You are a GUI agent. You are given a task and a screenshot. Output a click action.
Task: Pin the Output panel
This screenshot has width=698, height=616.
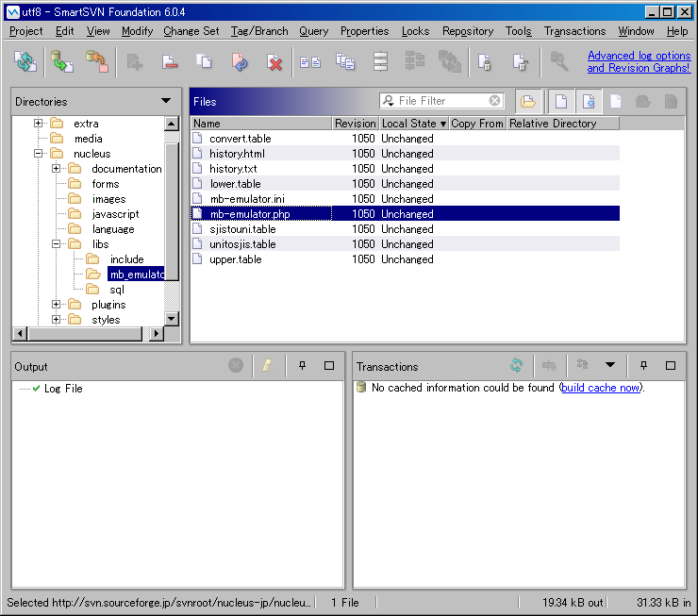(x=303, y=366)
